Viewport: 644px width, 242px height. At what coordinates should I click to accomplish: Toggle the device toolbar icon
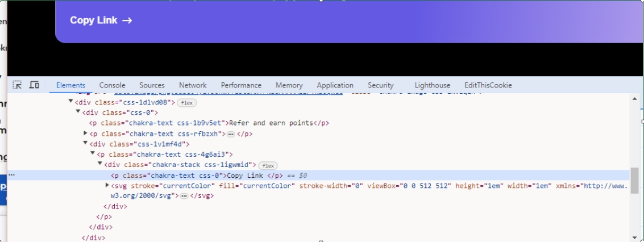34,85
